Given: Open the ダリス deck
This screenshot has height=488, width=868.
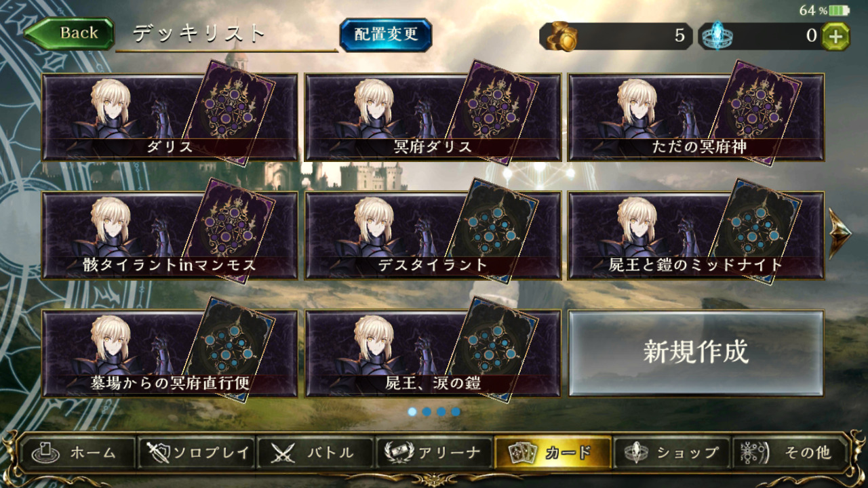Looking at the screenshot, I should coord(170,117).
